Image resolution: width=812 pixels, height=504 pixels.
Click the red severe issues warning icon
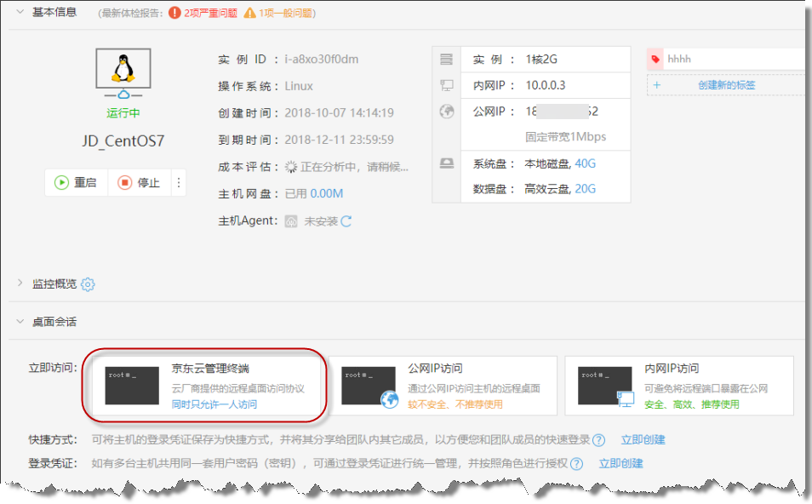[174, 13]
